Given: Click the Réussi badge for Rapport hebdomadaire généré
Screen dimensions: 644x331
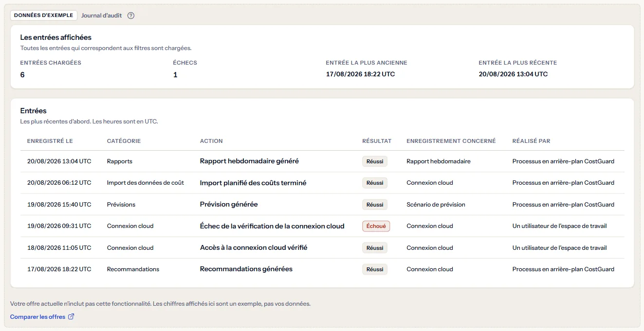Looking at the screenshot, I should pyautogui.click(x=375, y=161).
